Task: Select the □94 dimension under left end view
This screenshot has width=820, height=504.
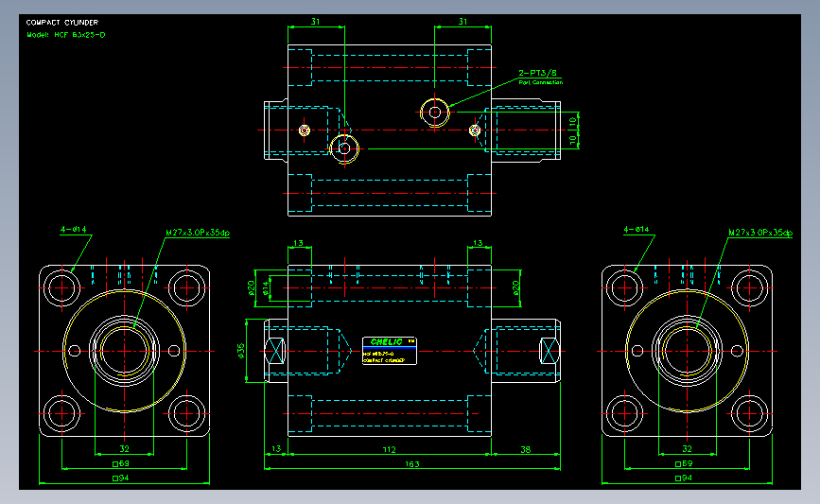Action: (121, 478)
